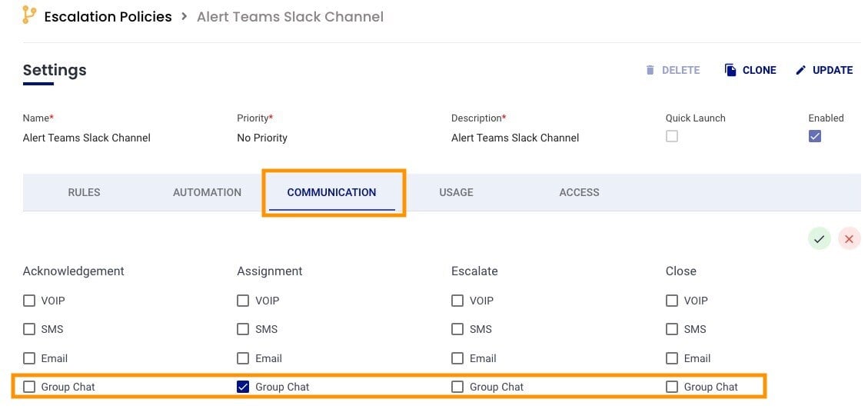Click the Escalation Policies branch icon

(x=29, y=15)
